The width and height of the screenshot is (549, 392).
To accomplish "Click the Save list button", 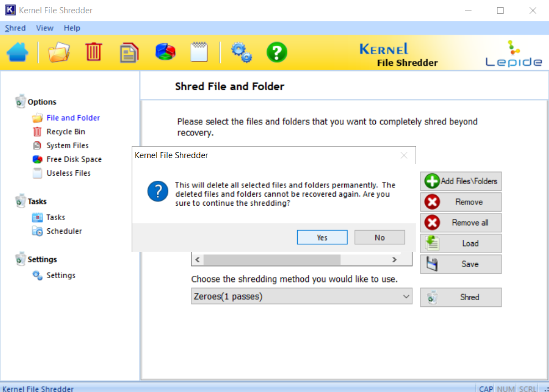I will pos(461,264).
